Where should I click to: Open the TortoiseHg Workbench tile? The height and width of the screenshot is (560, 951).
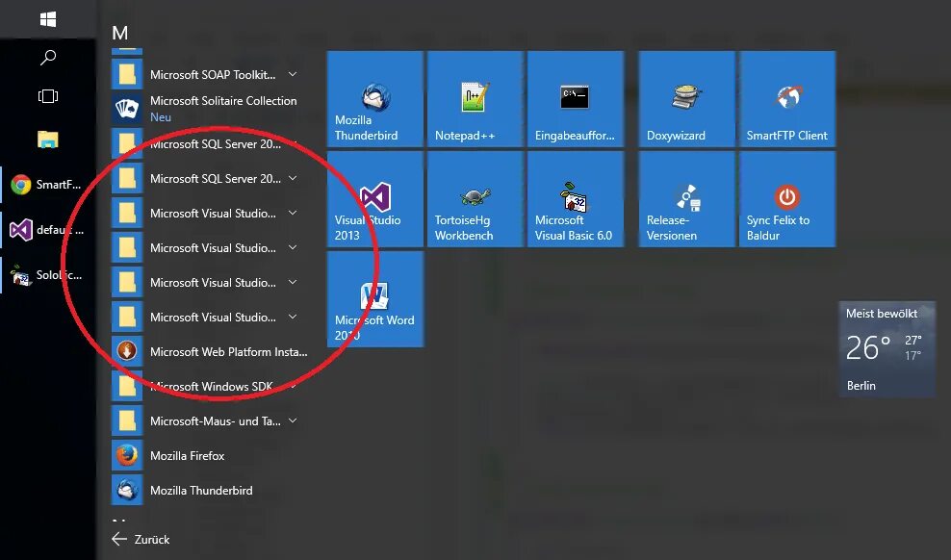pos(475,199)
